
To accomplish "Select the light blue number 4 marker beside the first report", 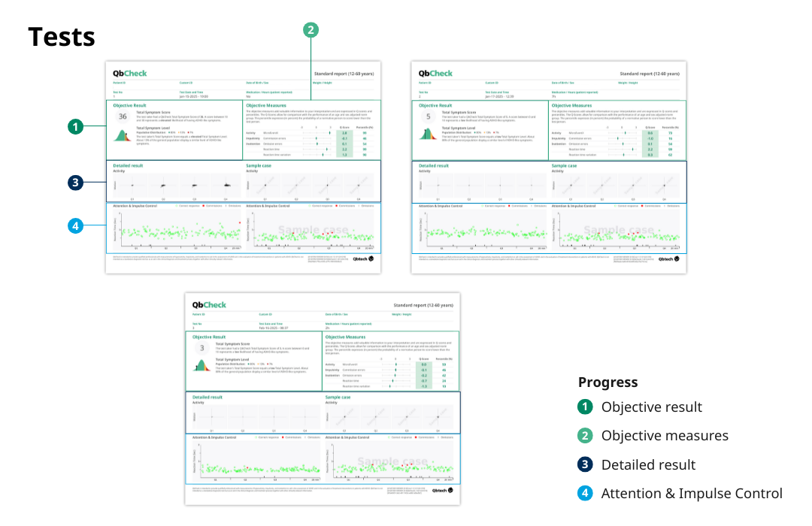I will click(x=74, y=225).
